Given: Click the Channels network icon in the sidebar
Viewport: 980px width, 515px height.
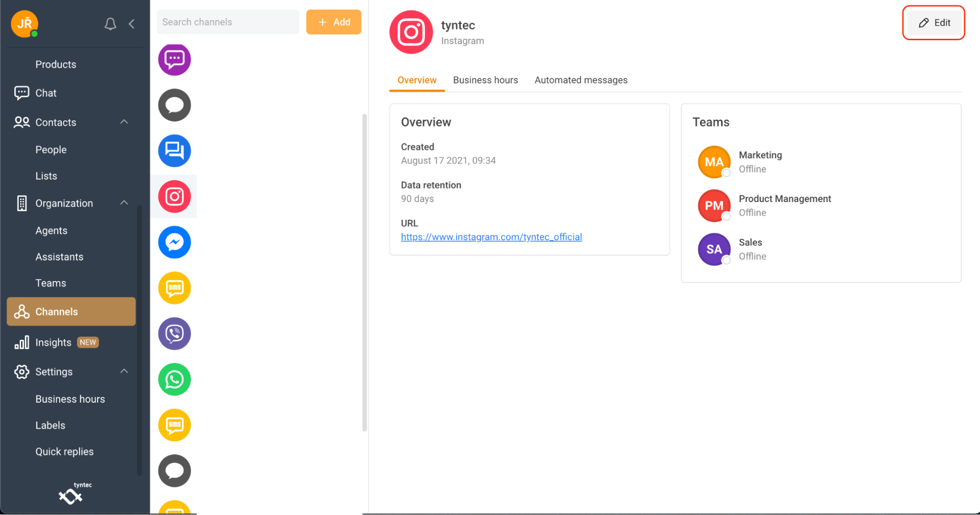Looking at the screenshot, I should [22, 311].
